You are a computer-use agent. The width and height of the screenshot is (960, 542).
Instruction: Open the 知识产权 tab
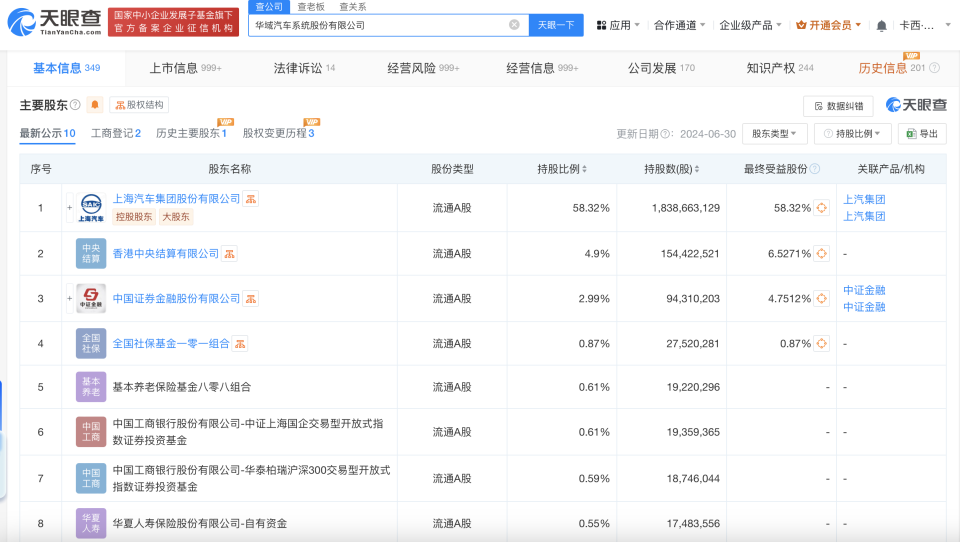coord(780,68)
